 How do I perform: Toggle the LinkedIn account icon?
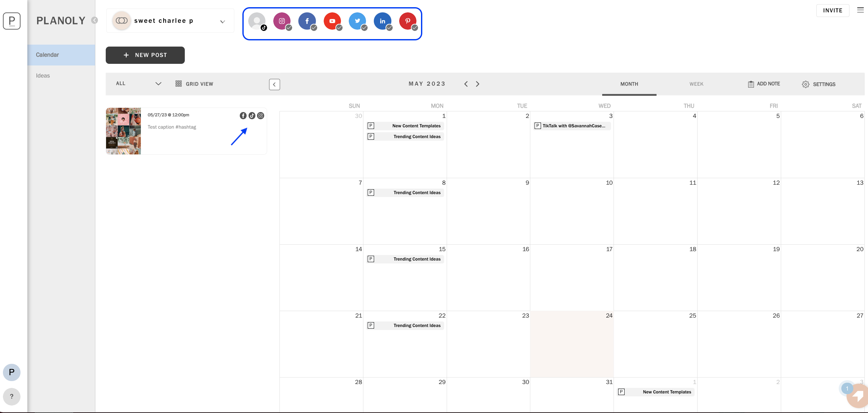(383, 21)
